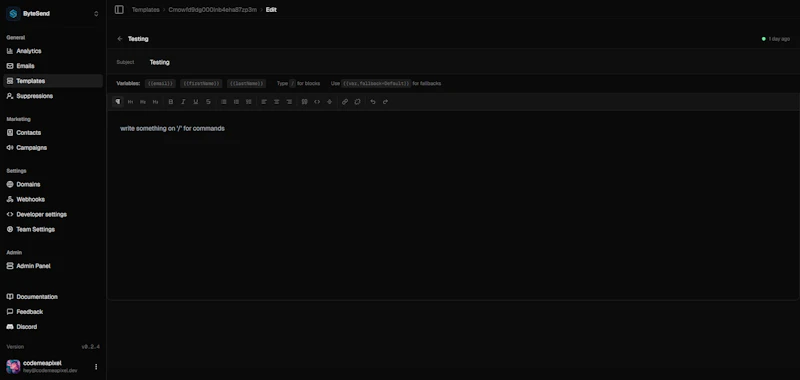Viewport: 800px width, 380px height.
Task: Open Team Settings
Action: point(53,230)
